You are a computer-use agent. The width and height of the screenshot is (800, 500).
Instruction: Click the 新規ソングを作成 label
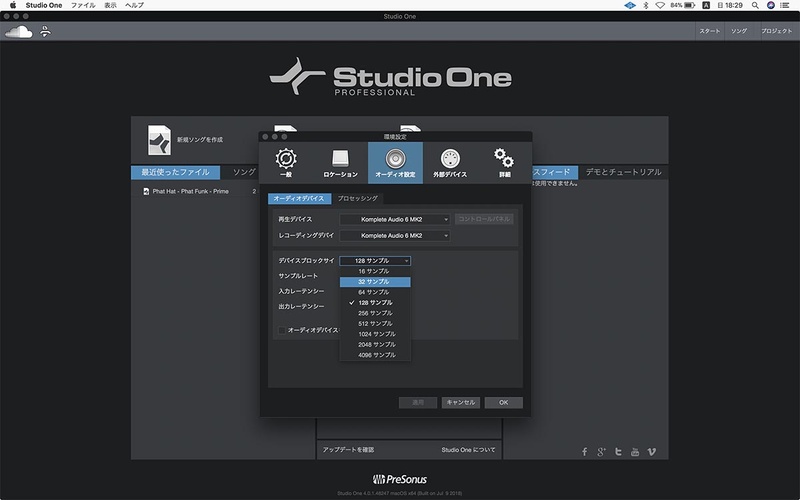click(200, 140)
